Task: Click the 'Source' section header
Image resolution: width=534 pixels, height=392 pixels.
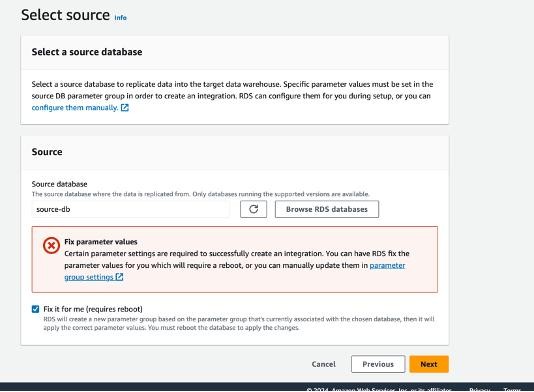Action: point(47,152)
